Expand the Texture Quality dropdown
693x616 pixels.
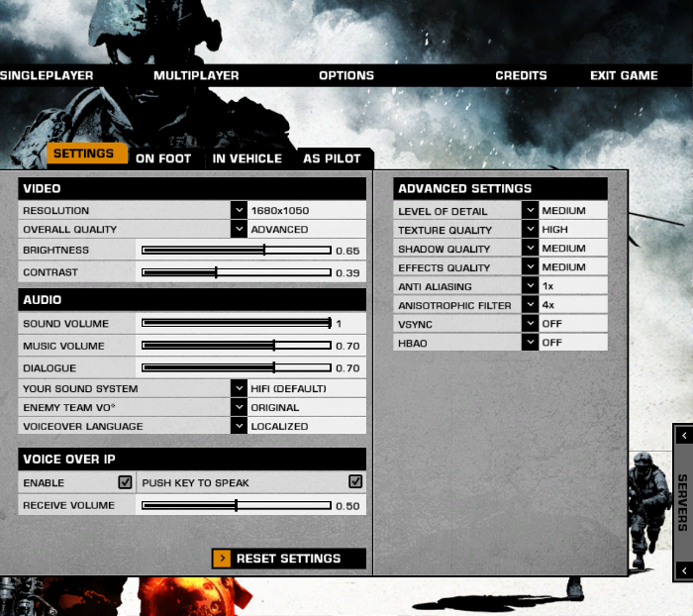coord(530,229)
